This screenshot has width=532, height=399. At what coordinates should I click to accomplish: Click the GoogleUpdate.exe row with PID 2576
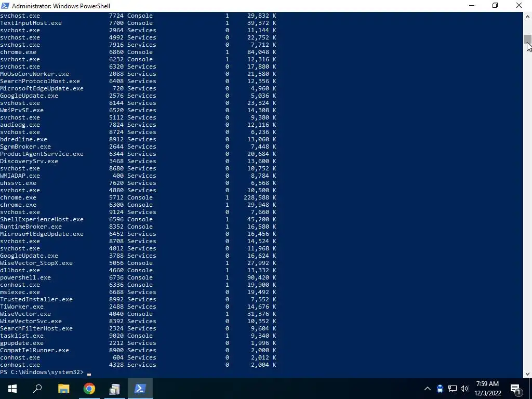pyautogui.click(x=138, y=96)
